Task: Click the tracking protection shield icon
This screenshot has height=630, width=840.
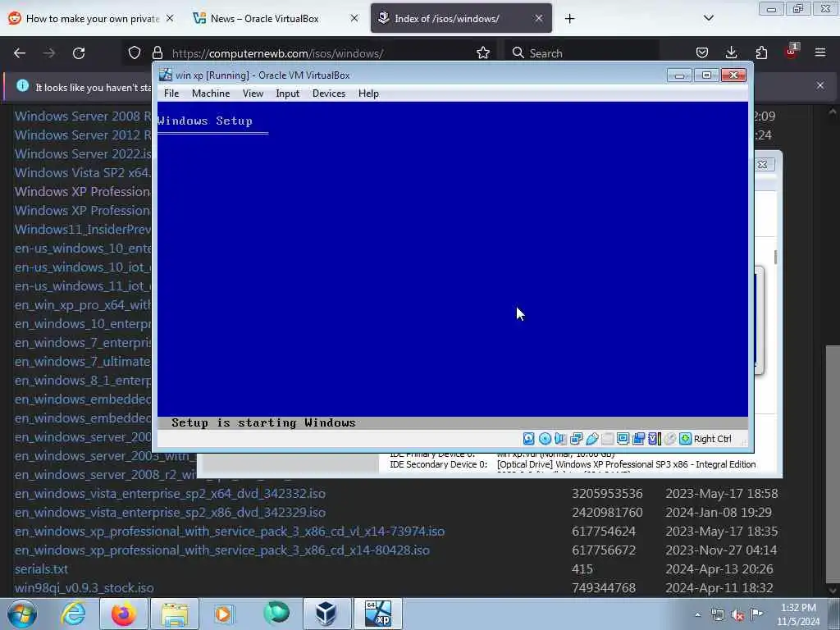Action: 134,52
